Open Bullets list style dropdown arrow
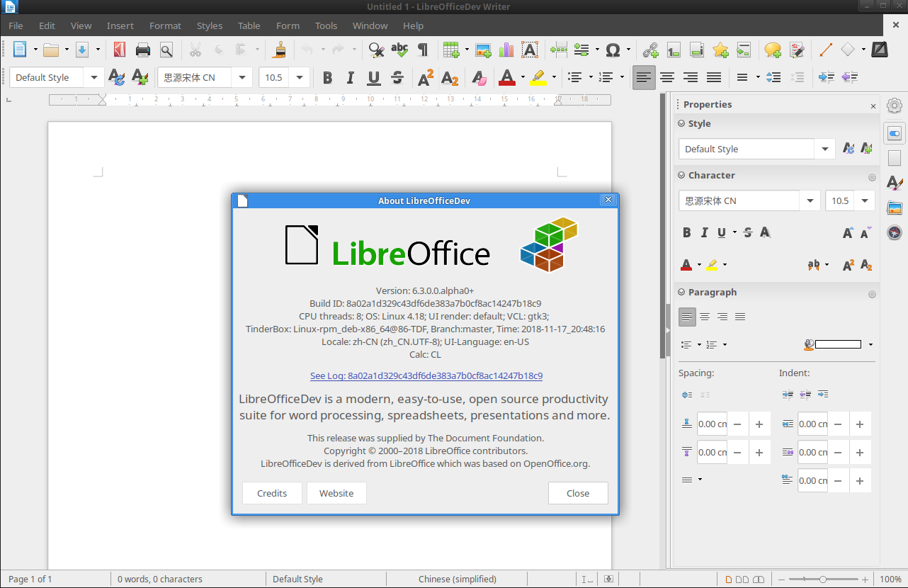This screenshot has width=908, height=588. 591,77
